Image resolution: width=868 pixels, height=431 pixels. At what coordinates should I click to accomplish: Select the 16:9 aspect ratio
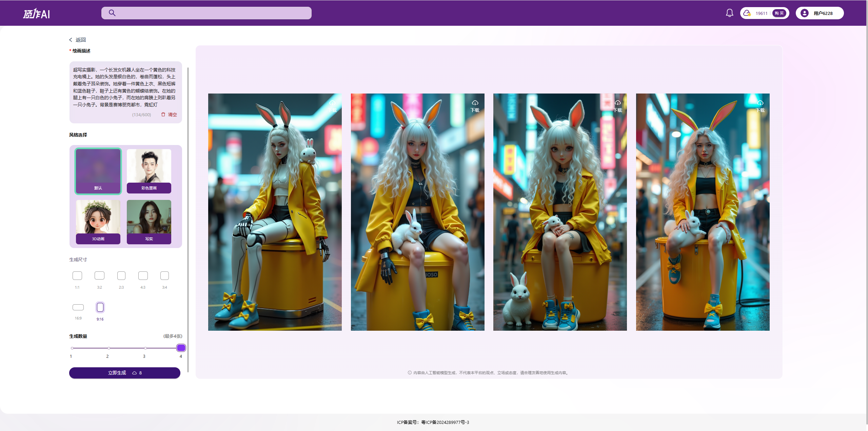[x=78, y=307]
